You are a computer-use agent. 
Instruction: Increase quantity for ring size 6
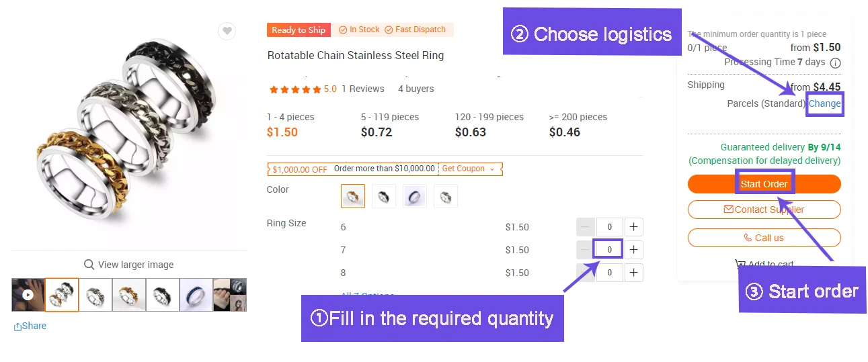633,227
